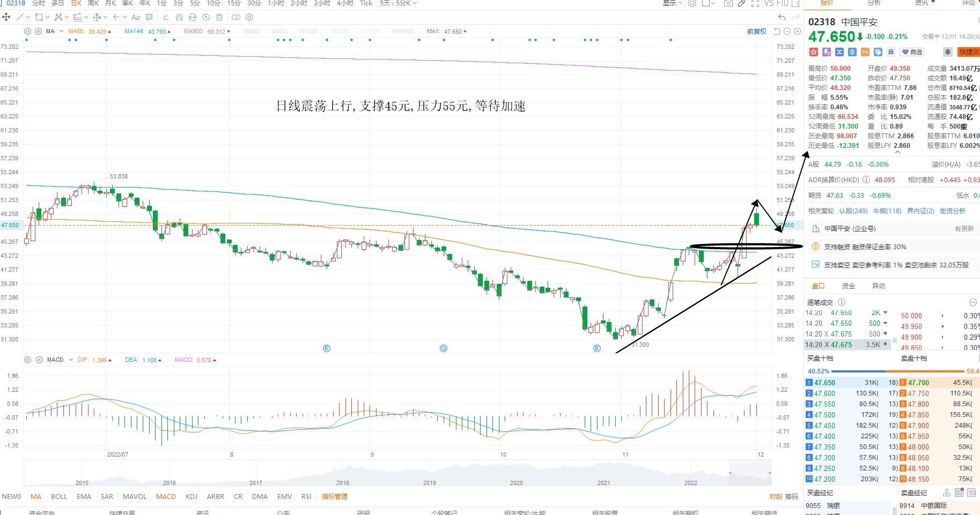Expand MACD indicator dropdown arrow
The height and width of the screenshot is (515, 980).
pos(70,360)
